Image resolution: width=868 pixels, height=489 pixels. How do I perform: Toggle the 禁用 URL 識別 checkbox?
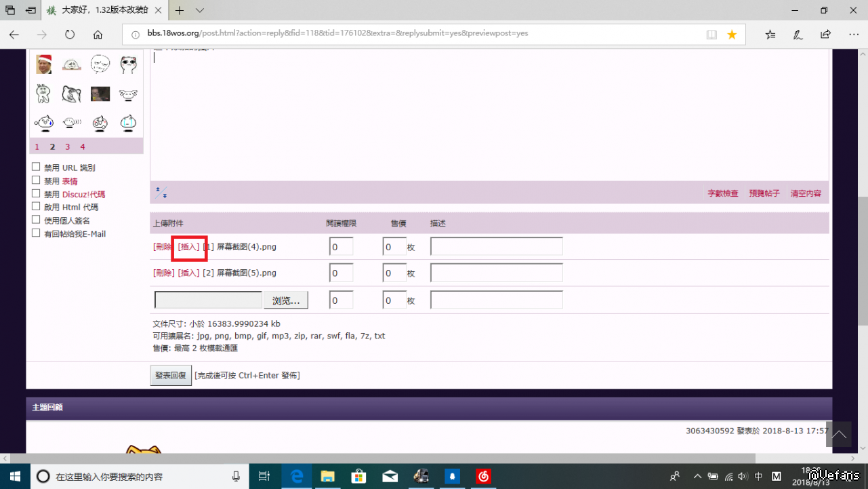36,167
